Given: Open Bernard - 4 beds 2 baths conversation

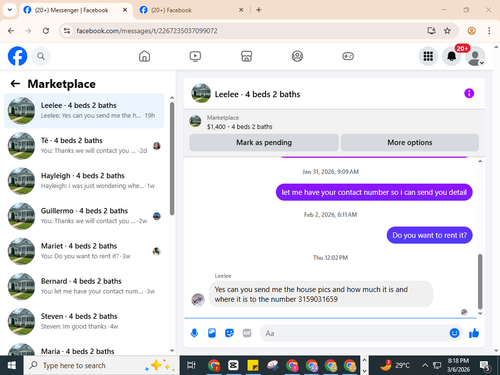Looking at the screenshot, I should 84,286.
